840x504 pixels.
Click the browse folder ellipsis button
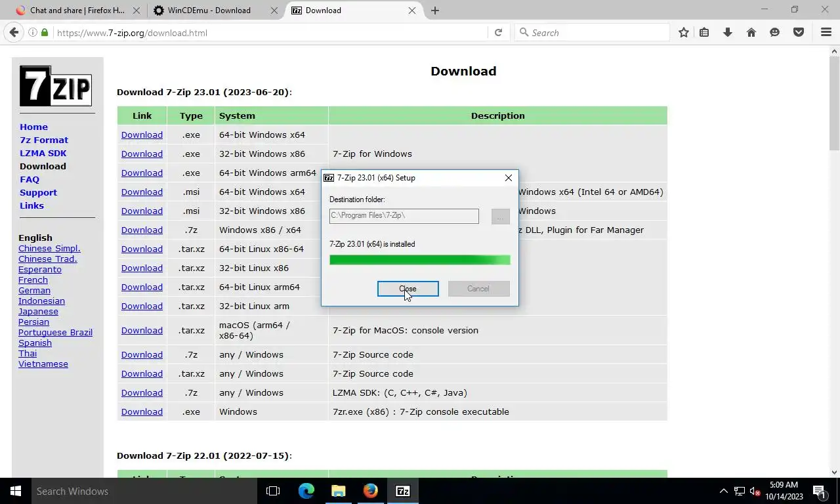coord(501,216)
